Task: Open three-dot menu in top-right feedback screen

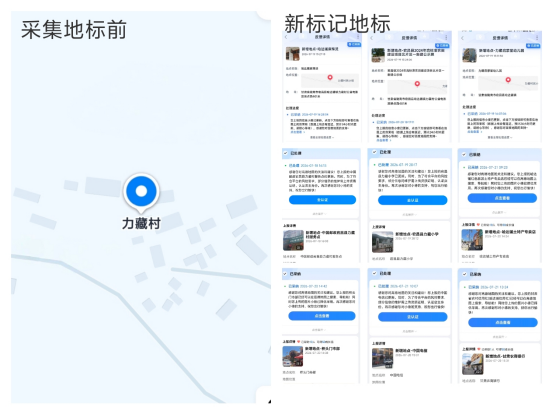Action: pyautogui.click(x=537, y=37)
